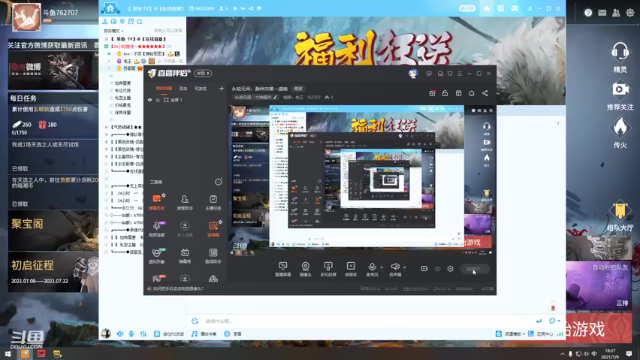Open the user avatar in streaming companion title bar

pyautogui.click(x=413, y=73)
